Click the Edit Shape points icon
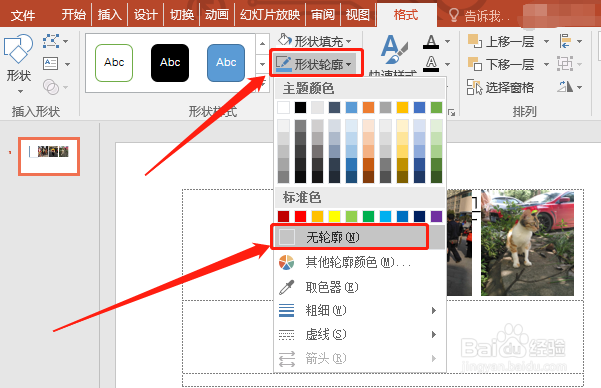This screenshot has width=601, height=388. tap(51, 41)
